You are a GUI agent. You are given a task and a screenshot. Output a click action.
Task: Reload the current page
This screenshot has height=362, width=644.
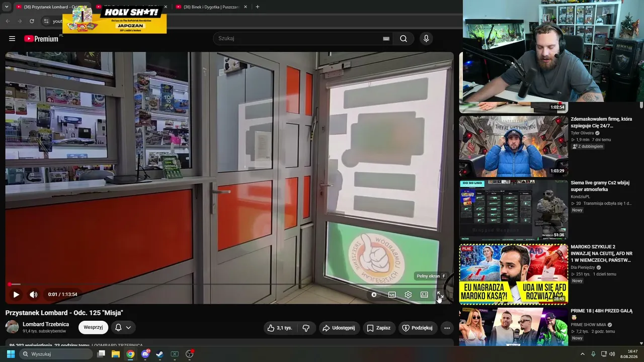point(32,21)
